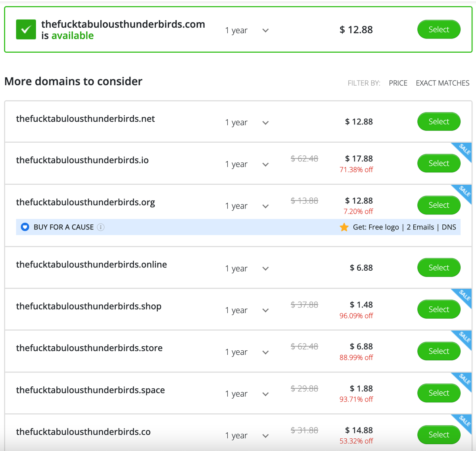The width and height of the screenshot is (476, 451).
Task: Filter results by EXACT MATCHES
Action: click(x=442, y=83)
